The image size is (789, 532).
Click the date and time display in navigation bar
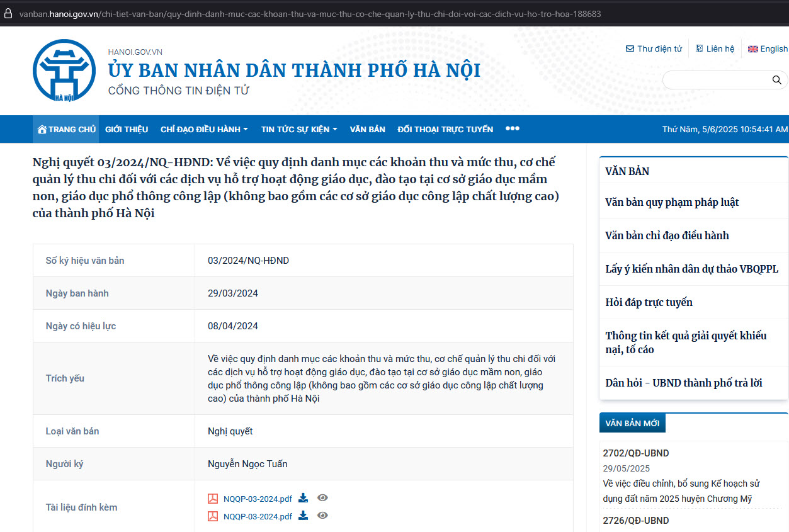click(725, 129)
